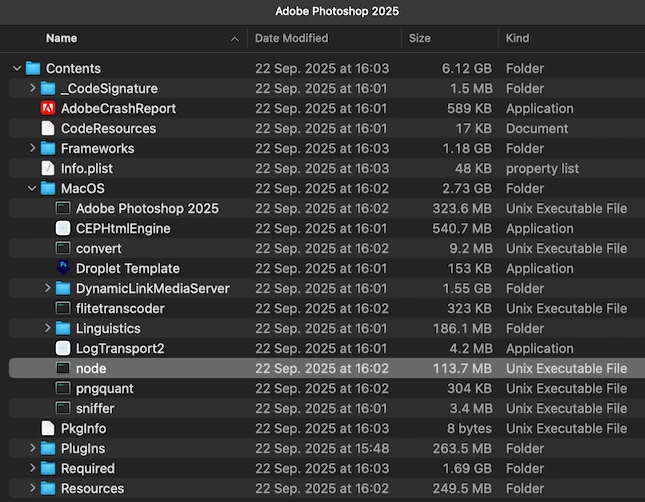The width and height of the screenshot is (645, 502).
Task: Sort by the Name column header
Action: [x=61, y=38]
